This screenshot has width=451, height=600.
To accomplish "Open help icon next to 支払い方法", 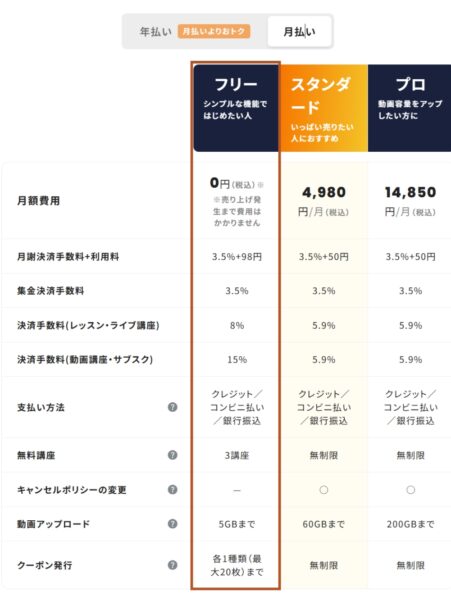I will [173, 407].
